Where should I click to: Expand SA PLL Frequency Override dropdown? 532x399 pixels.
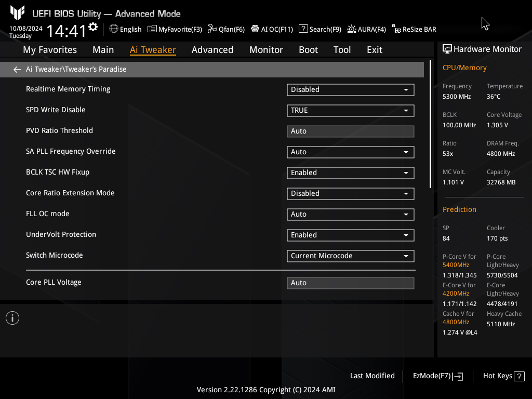pyautogui.click(x=351, y=152)
